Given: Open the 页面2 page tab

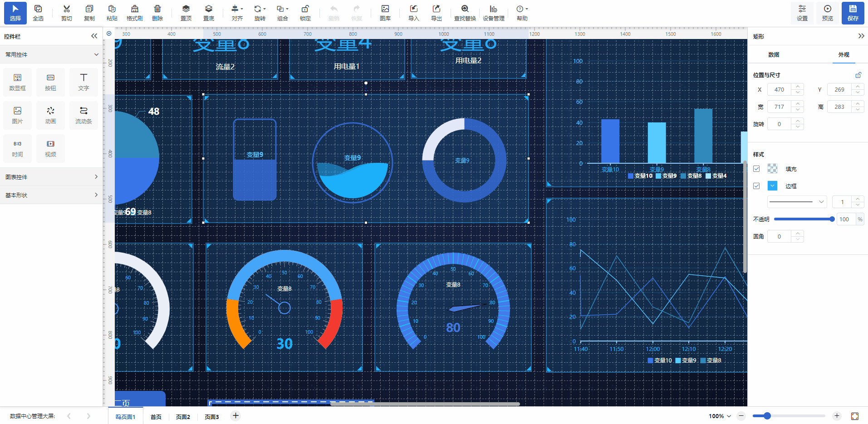Looking at the screenshot, I should 183,417.
